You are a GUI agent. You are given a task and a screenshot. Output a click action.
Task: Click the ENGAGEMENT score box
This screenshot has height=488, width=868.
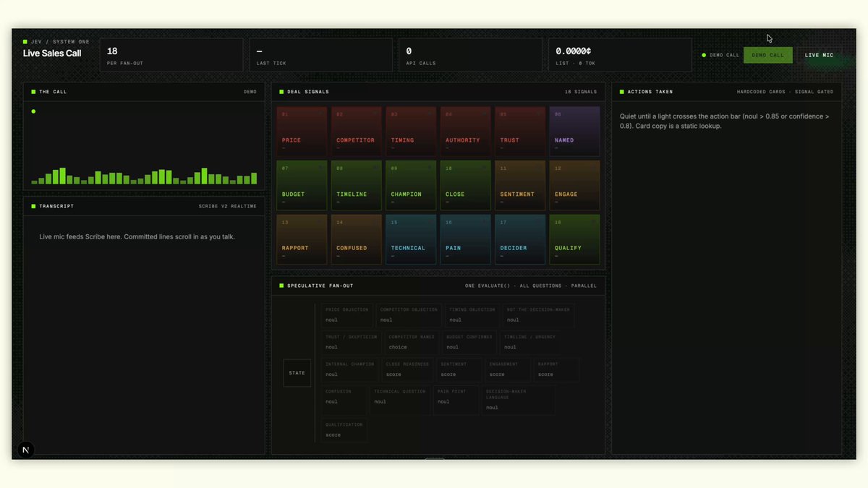(x=507, y=370)
